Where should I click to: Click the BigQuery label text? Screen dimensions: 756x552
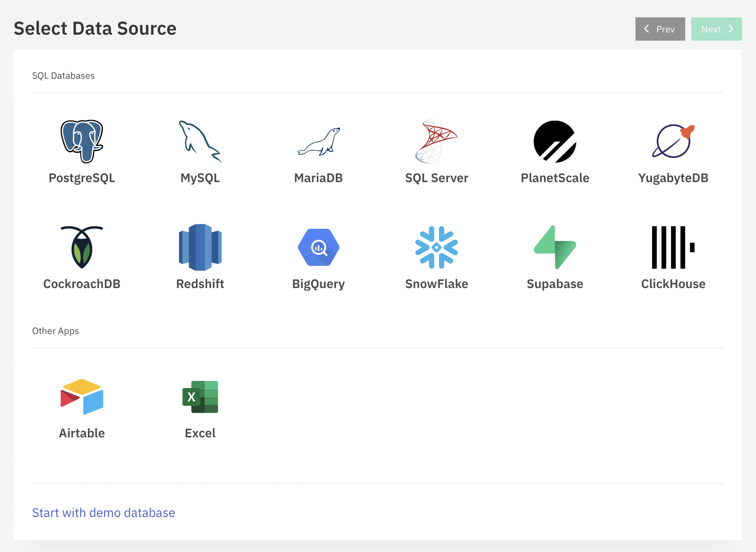click(x=318, y=284)
